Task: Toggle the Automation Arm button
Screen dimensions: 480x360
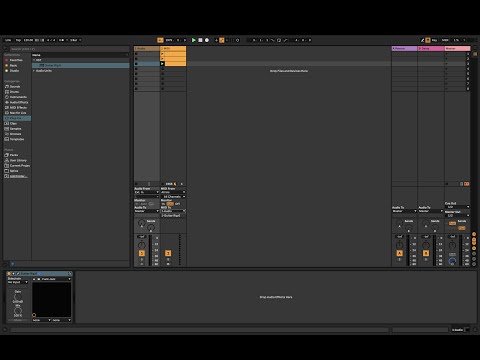Action: (x=222, y=40)
